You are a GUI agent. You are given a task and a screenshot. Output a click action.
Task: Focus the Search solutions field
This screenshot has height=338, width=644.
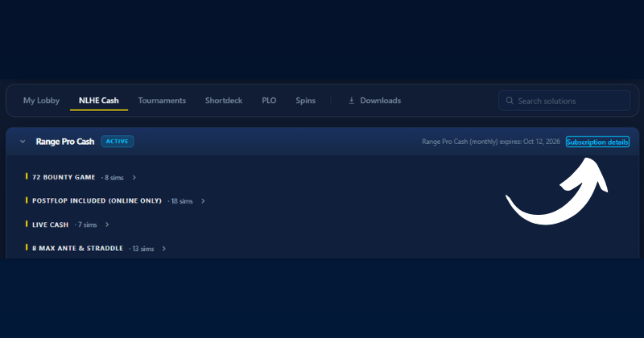564,101
